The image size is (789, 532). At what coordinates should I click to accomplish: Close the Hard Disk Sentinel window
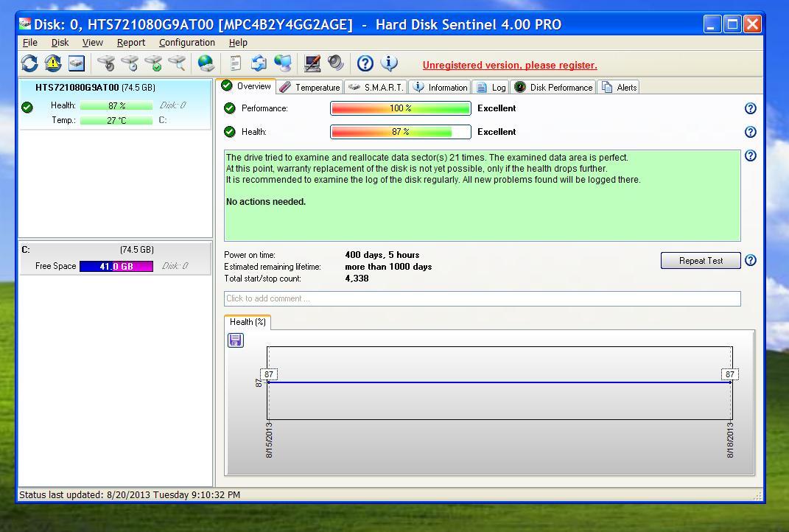[x=753, y=24]
